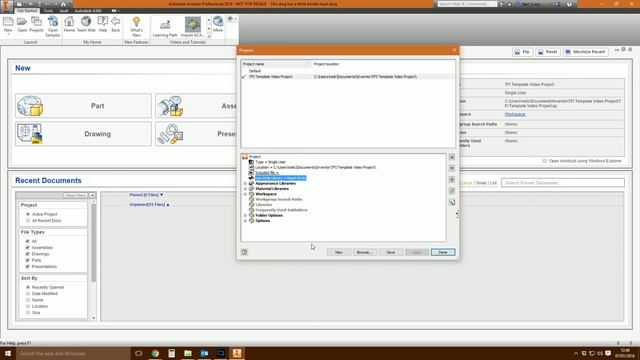Click the Back arrow icon
Viewport: 640px width, 360px height.
coord(116,22)
